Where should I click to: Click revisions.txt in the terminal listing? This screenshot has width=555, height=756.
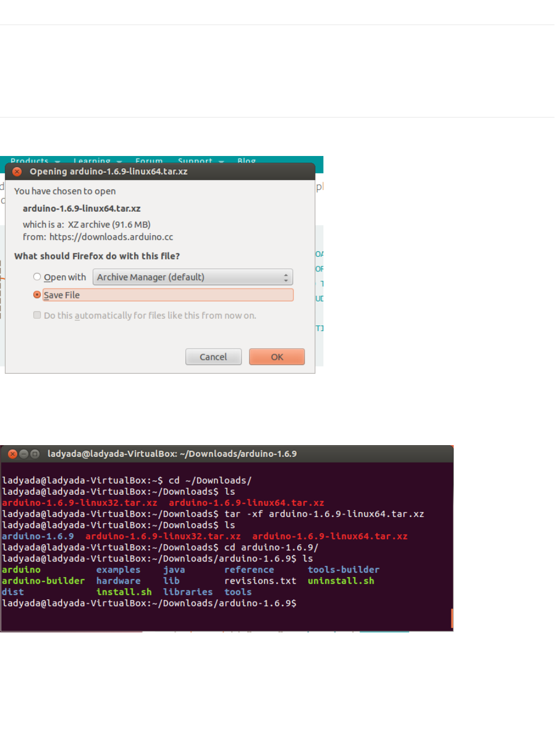(x=261, y=581)
